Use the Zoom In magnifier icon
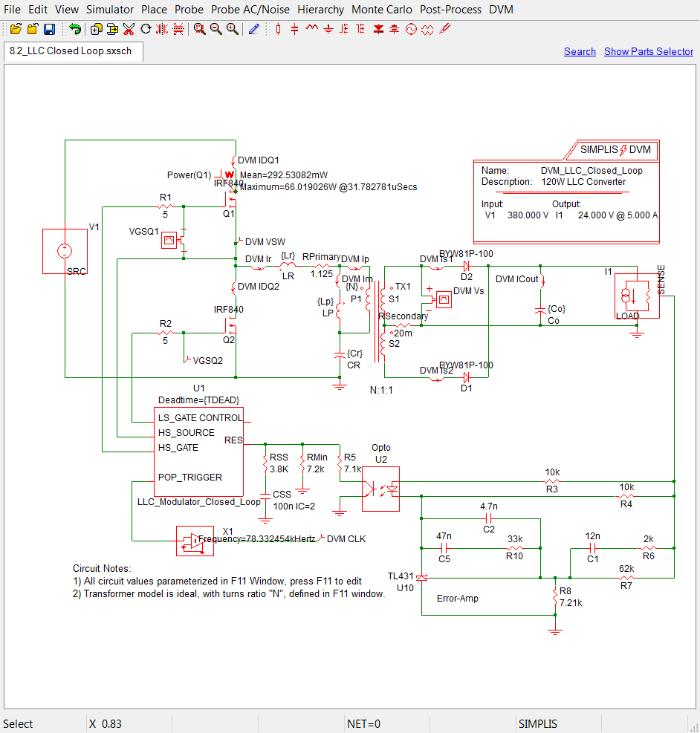The width and height of the screenshot is (700, 733). click(231, 28)
